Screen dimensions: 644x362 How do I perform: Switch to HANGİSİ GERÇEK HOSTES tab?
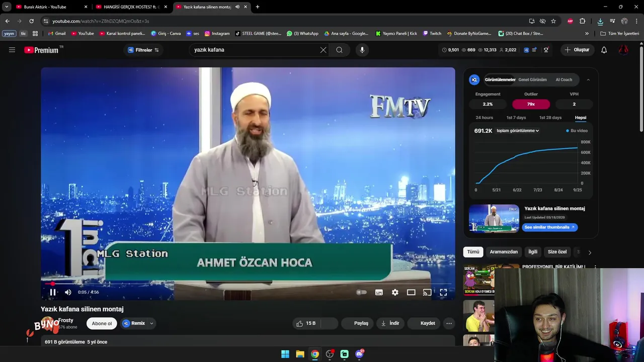(x=131, y=7)
